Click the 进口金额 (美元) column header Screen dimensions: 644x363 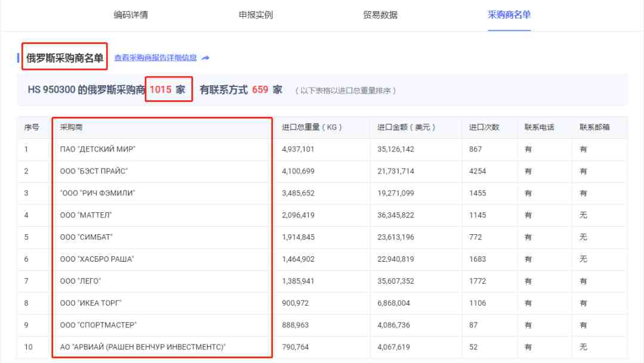click(406, 128)
